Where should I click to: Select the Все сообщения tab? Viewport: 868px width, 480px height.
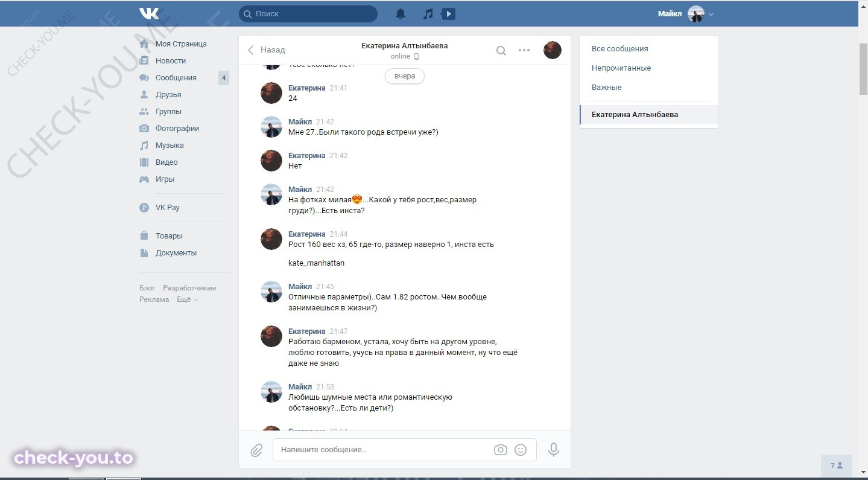tap(620, 49)
